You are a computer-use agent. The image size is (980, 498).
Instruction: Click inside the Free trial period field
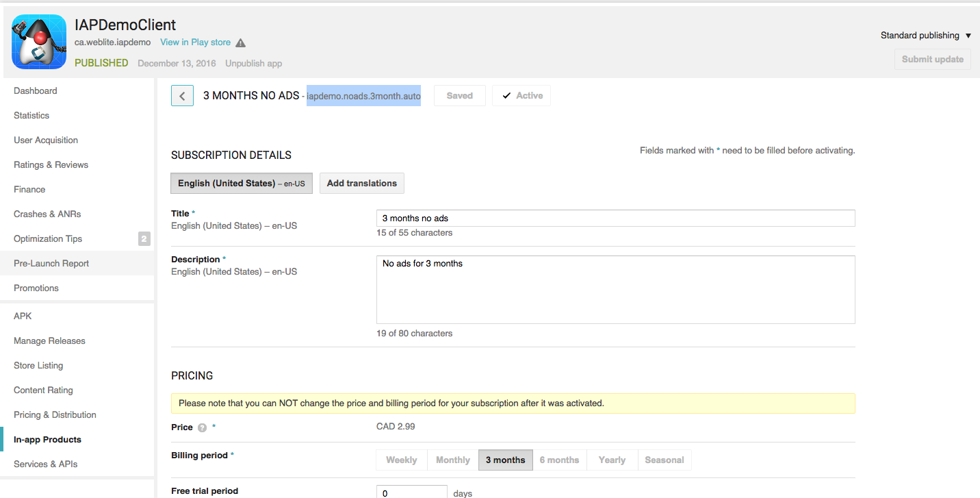click(411, 493)
